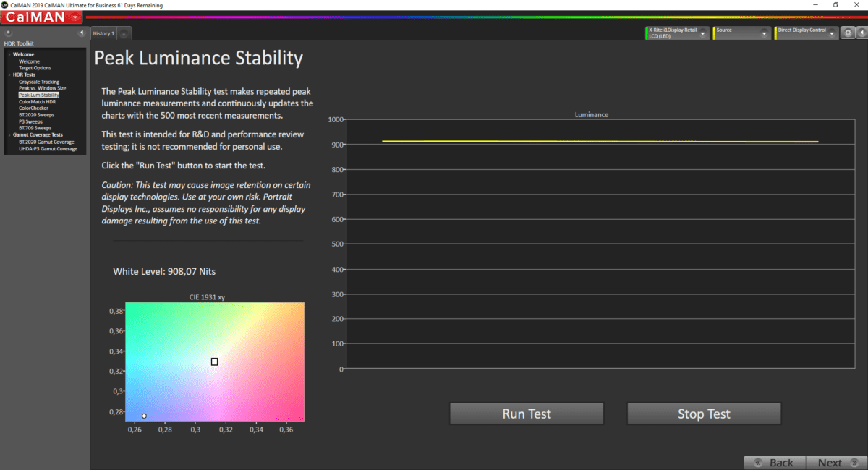Click the White Level 908,07 Nits reading
868x470 pixels.
tap(164, 272)
